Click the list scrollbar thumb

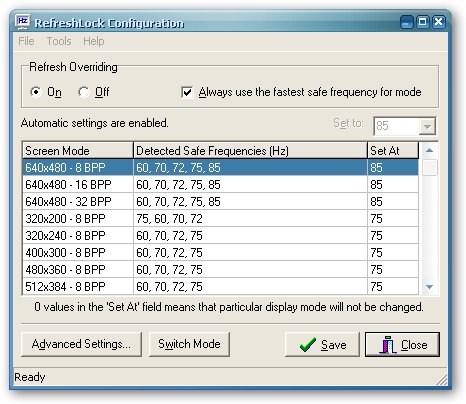click(429, 167)
